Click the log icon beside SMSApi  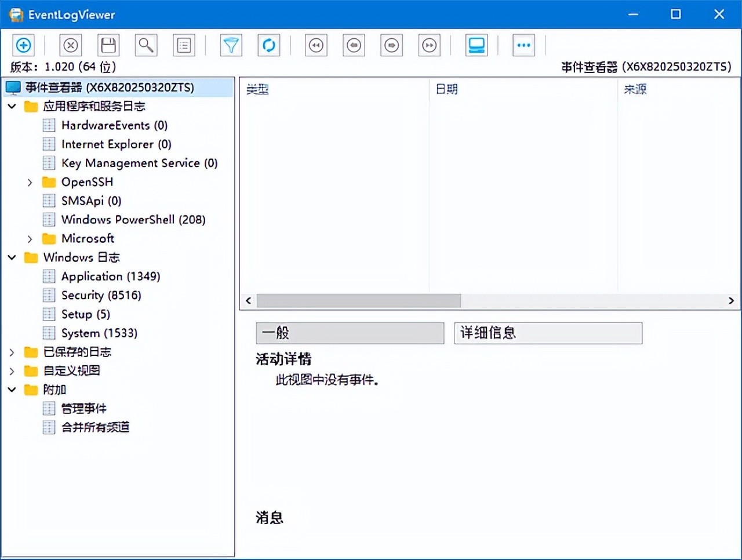pyautogui.click(x=49, y=201)
